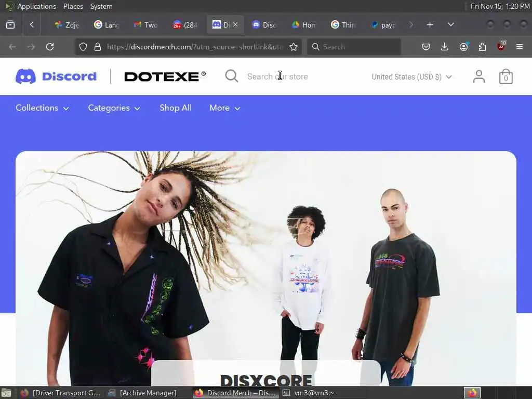Bookmark this page with the star icon
Viewport: 532px width, 399px height.
[294, 47]
